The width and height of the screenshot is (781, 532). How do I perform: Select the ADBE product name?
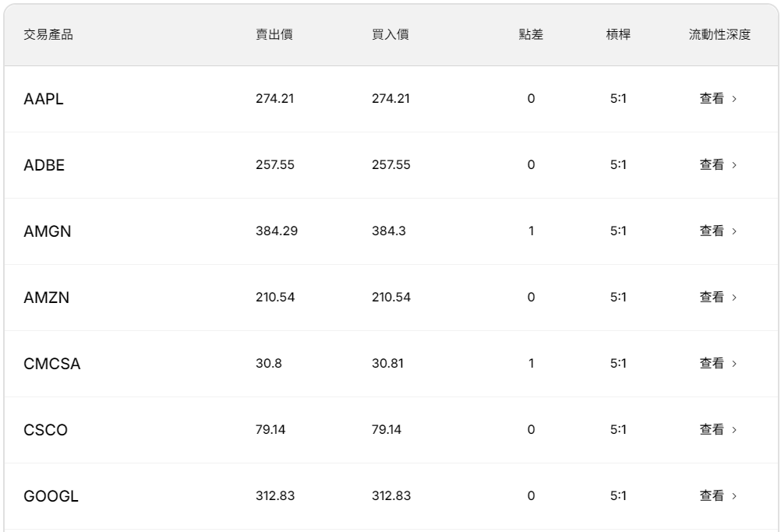click(x=44, y=165)
